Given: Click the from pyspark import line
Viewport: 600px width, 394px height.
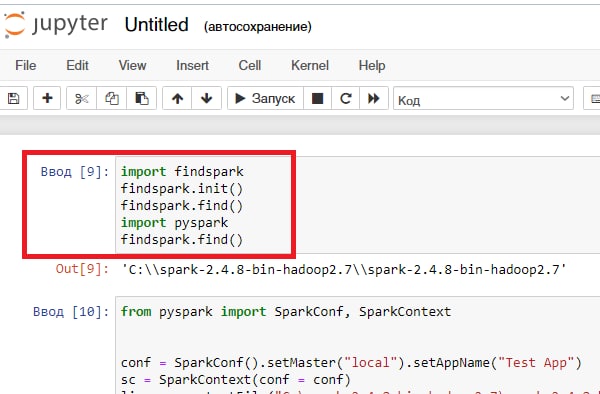Looking at the screenshot, I should tap(286, 311).
